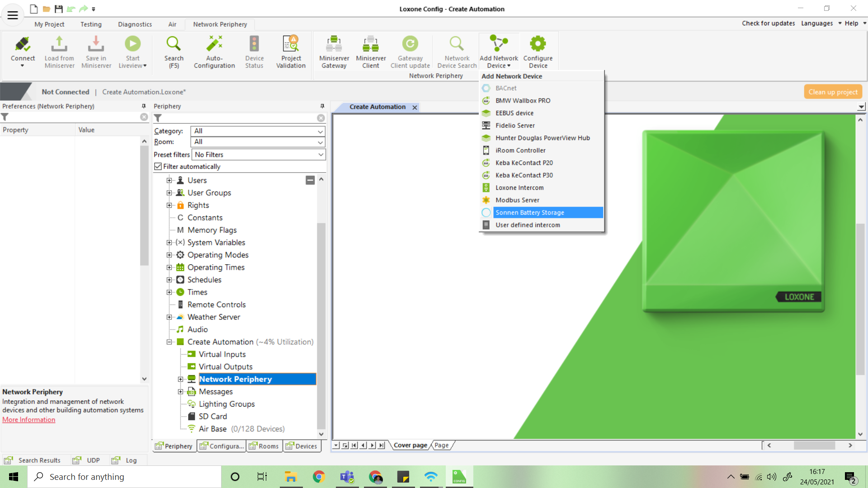Click the Clean up project button
This screenshot has height=488, width=868.
[833, 92]
